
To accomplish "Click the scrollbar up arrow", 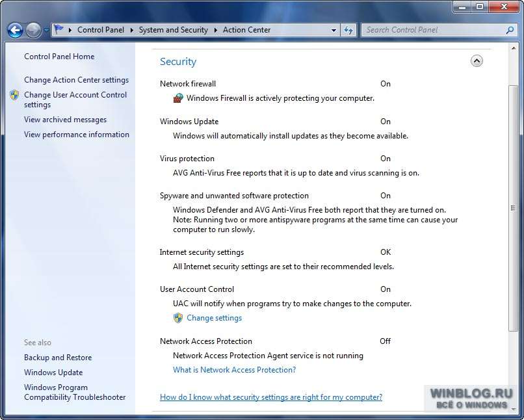I will (x=513, y=49).
